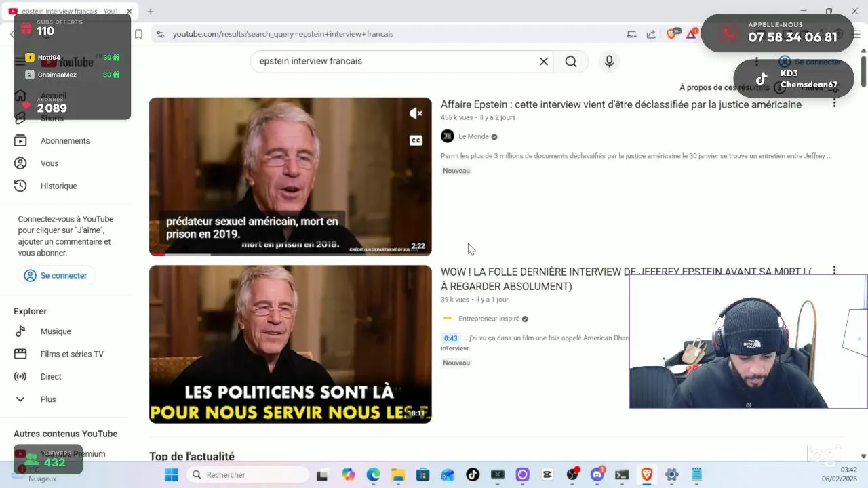
Task: Open site settings icon beside the URL
Action: pos(160,34)
